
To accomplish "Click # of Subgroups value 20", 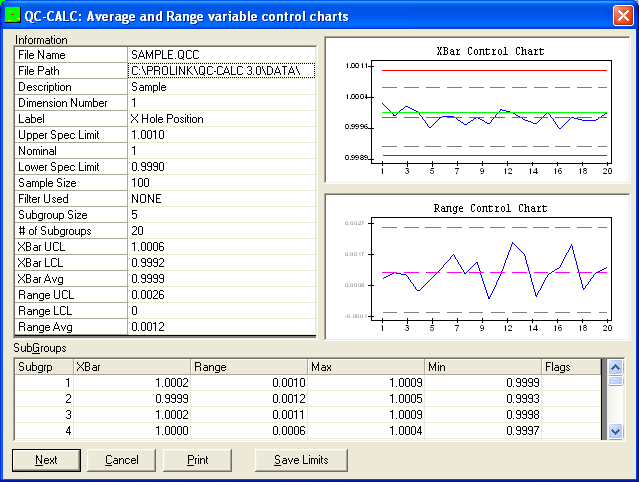I will 222,231.
